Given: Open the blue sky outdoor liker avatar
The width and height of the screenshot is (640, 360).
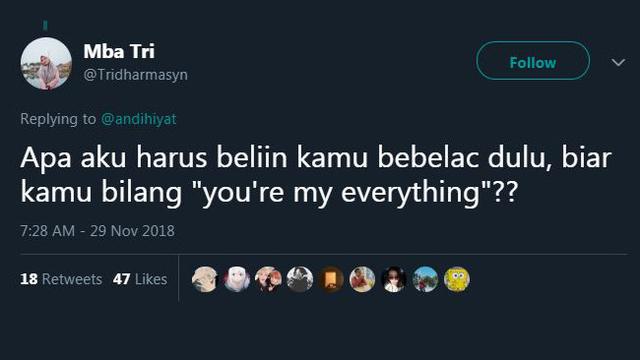Looking at the screenshot, I should point(425,279).
